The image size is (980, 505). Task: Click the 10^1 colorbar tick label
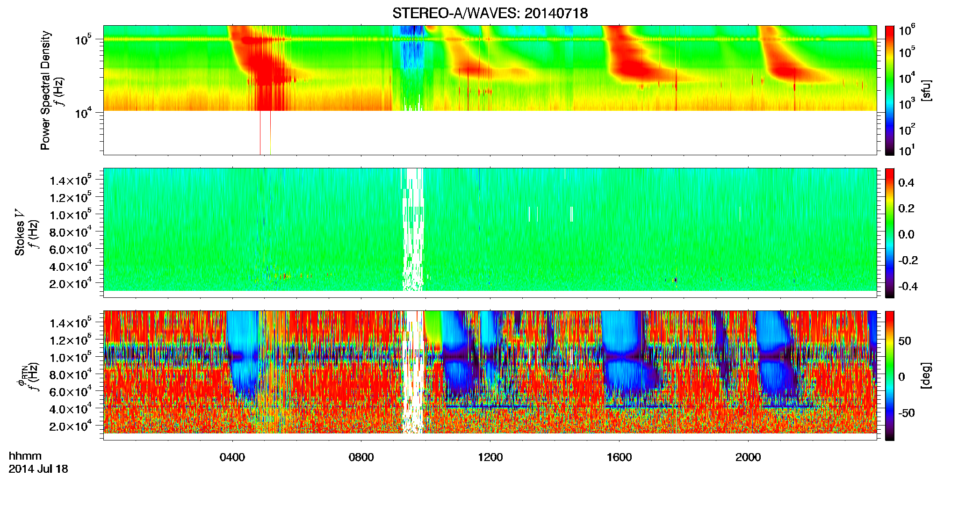[907, 151]
